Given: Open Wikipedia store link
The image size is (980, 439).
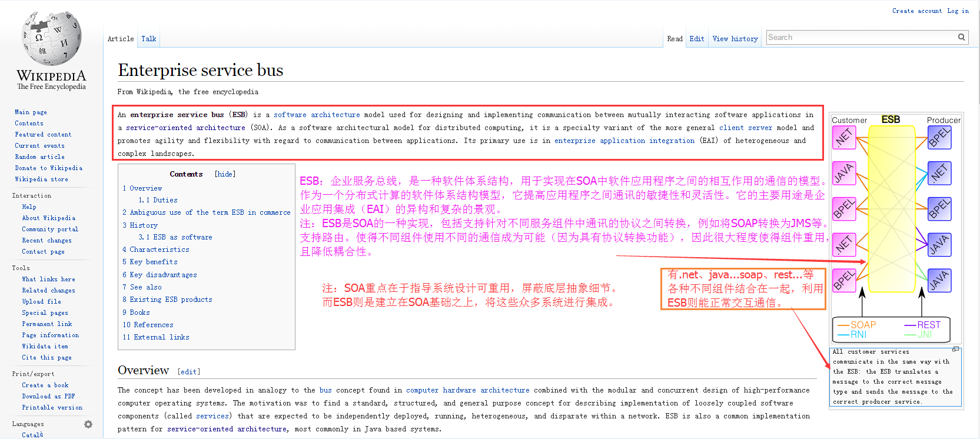Looking at the screenshot, I should point(41,179).
